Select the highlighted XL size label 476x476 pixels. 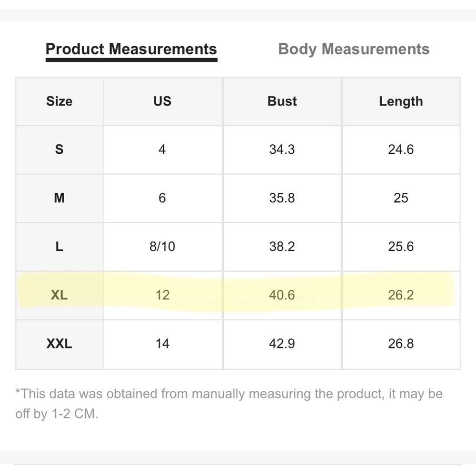59,295
